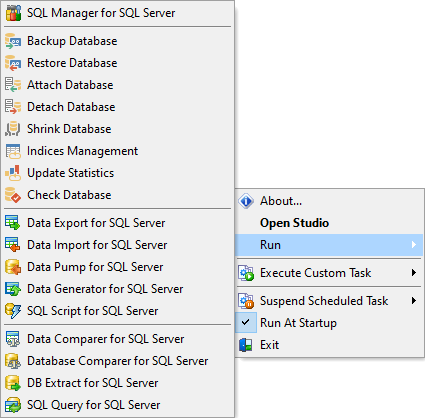Click the Data Pump for SQL Server icon

coord(13,267)
